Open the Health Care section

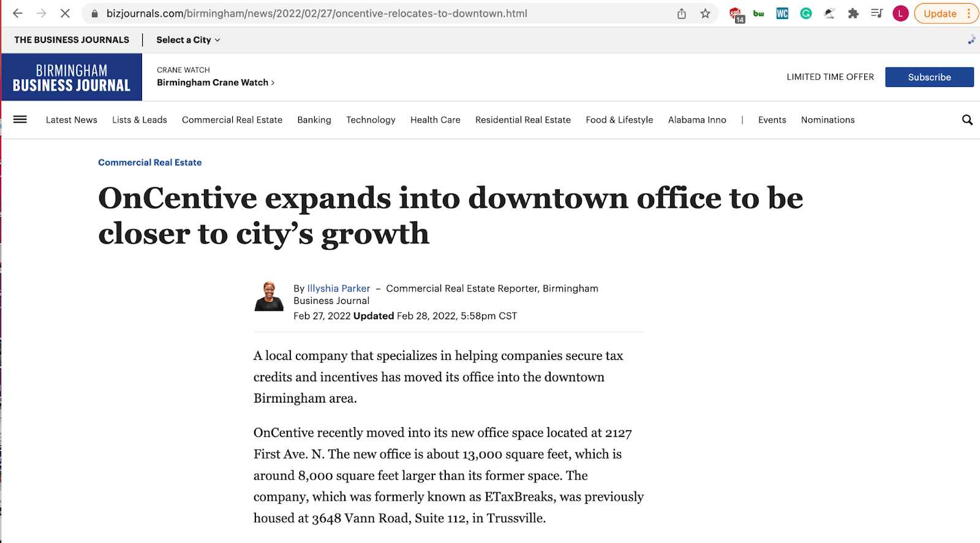435,120
